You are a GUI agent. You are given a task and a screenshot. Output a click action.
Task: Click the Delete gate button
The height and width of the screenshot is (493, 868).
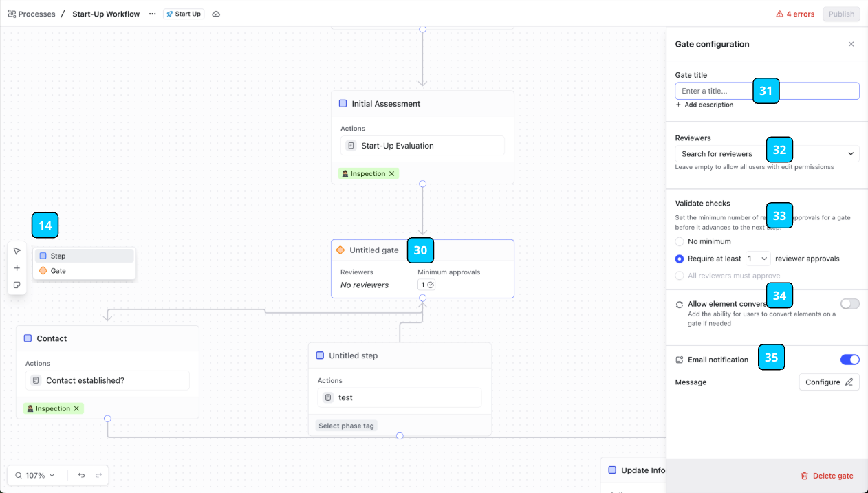827,476
